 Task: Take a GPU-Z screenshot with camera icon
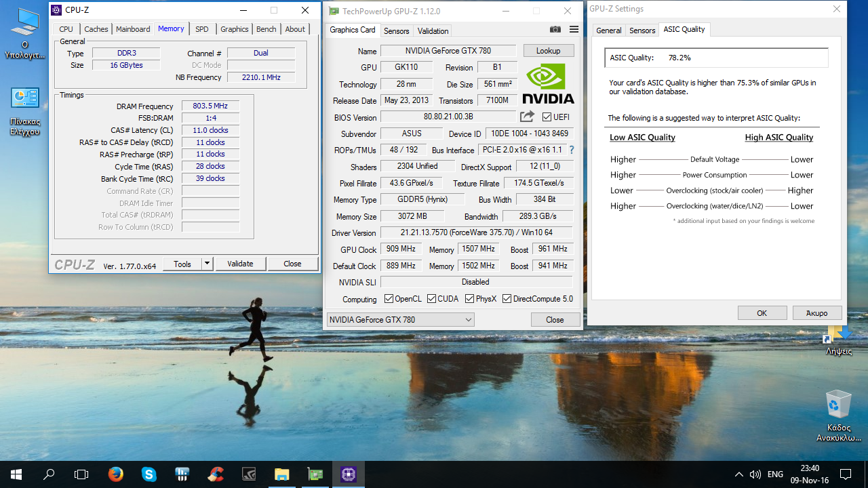(555, 30)
